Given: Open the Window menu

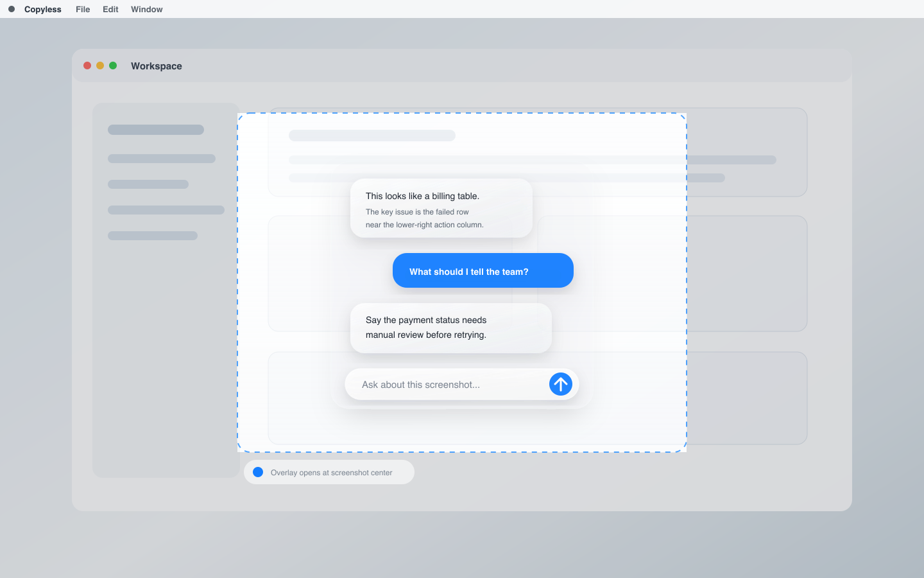Looking at the screenshot, I should pyautogui.click(x=147, y=9).
